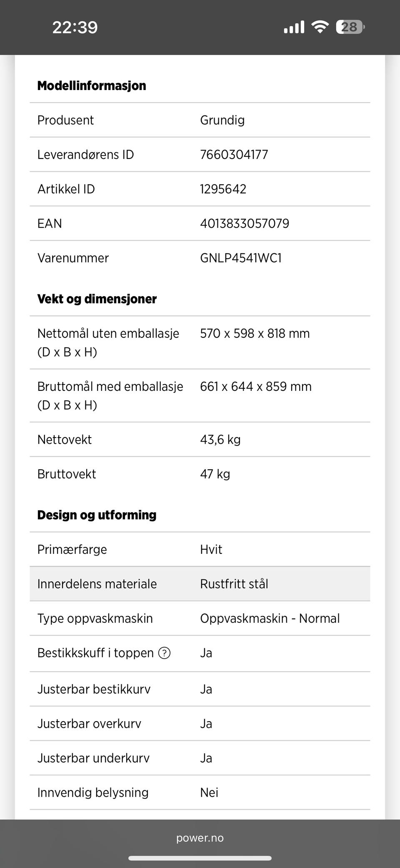Tap the Modellinformasjon section heading
The height and width of the screenshot is (868, 400).
[x=92, y=86]
